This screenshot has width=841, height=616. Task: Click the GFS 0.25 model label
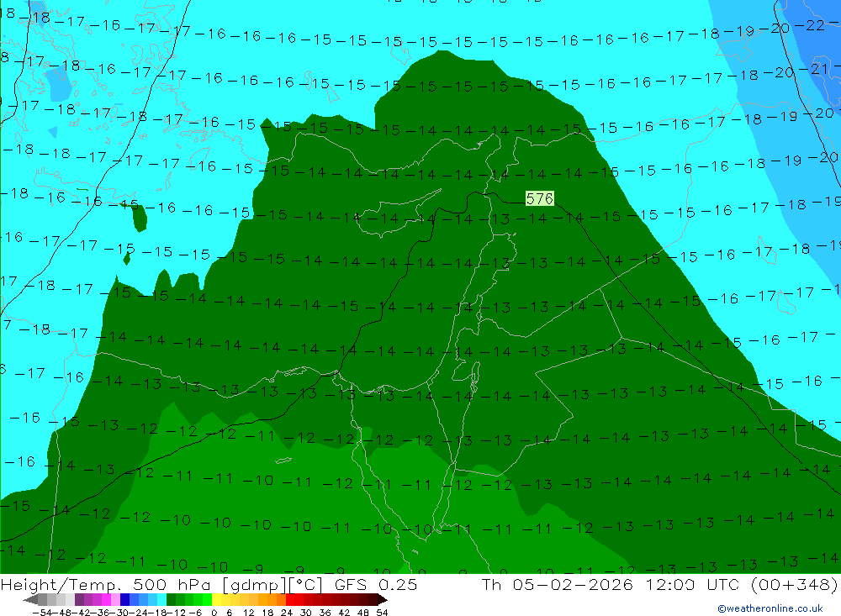coord(375,584)
